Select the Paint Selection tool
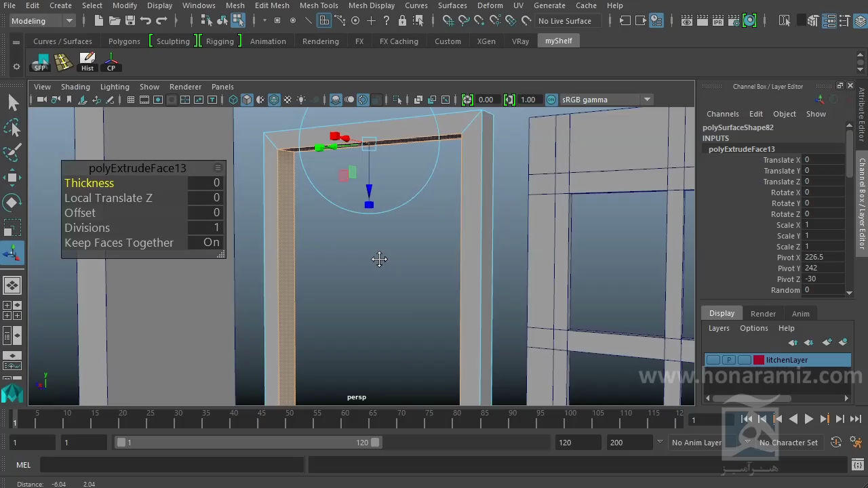The width and height of the screenshot is (868, 488). coord(12,153)
